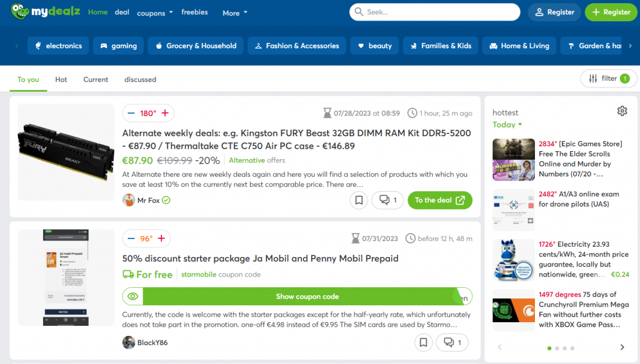Select the To you tab
Screen dimensions: 640x364
click(x=28, y=79)
